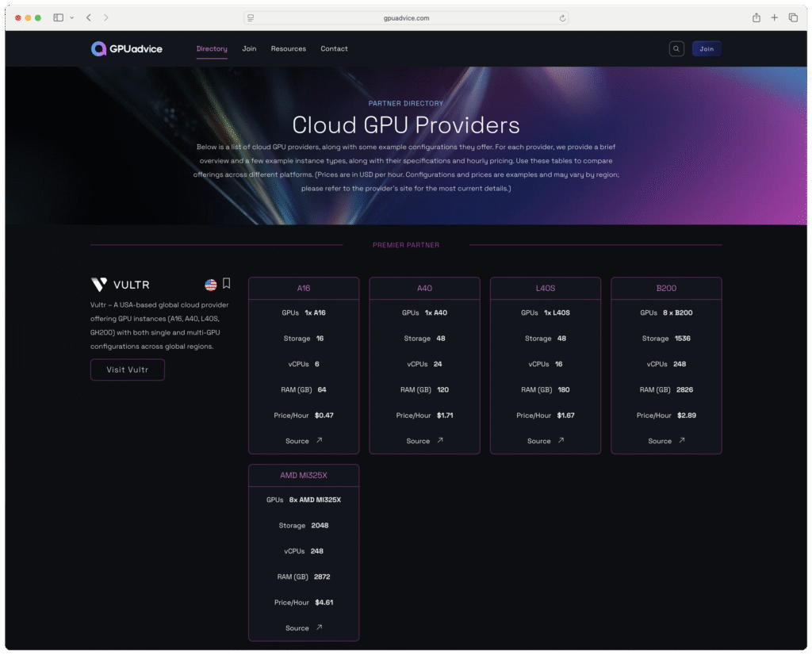The image size is (812, 655).
Task: Open the Contact nav item
Action: coord(334,48)
